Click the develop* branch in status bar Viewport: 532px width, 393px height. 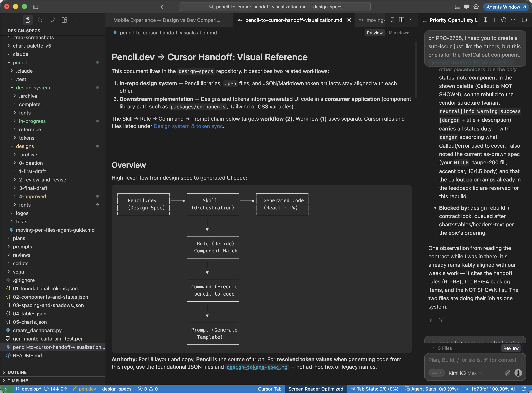(x=28, y=389)
